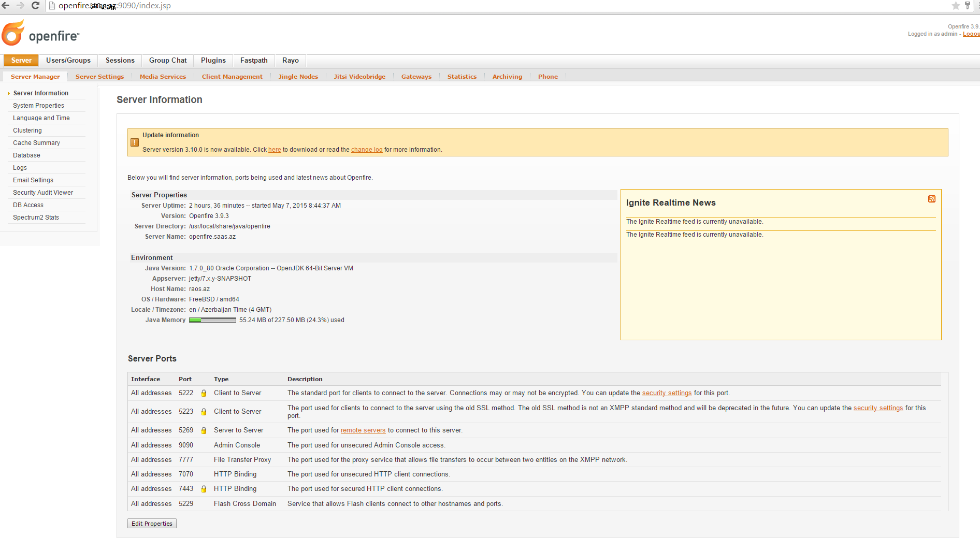Click the browser address bar URL
This screenshot has height=550, width=980.
(x=114, y=6)
